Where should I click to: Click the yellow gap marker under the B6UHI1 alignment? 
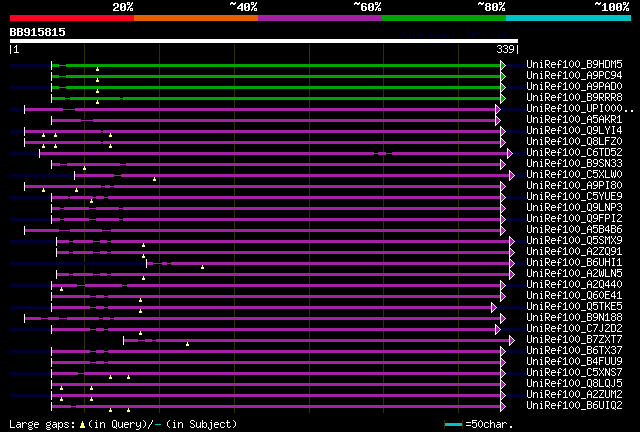pos(202,267)
